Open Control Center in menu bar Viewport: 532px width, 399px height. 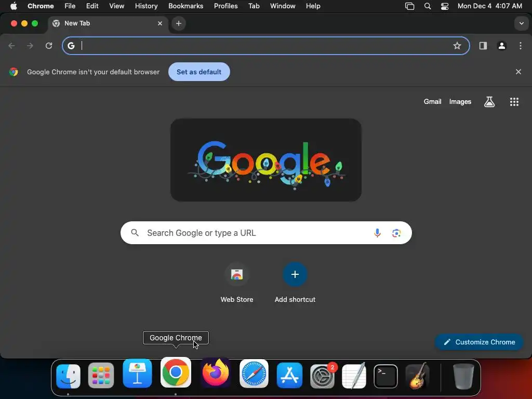[445, 6]
